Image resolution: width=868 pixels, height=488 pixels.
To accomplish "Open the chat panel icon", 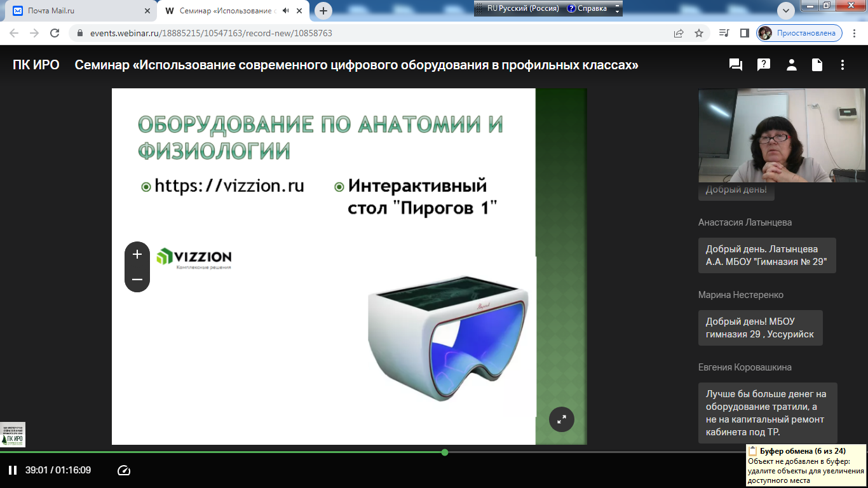I will 736,65.
